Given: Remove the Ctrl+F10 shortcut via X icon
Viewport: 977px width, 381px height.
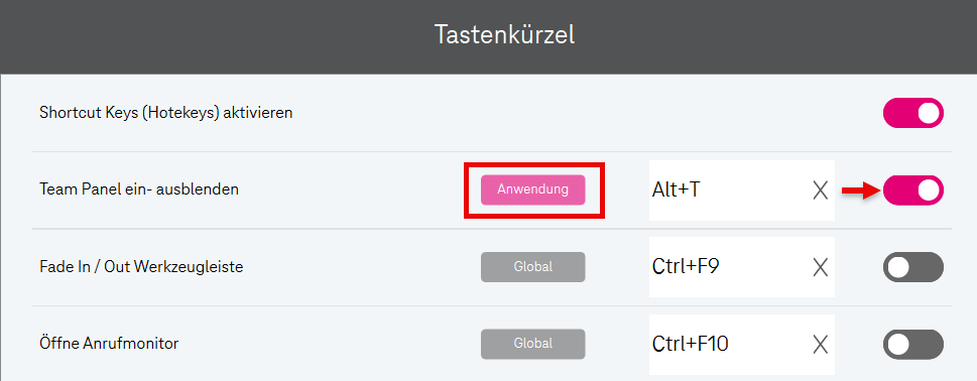Looking at the screenshot, I should click(820, 345).
